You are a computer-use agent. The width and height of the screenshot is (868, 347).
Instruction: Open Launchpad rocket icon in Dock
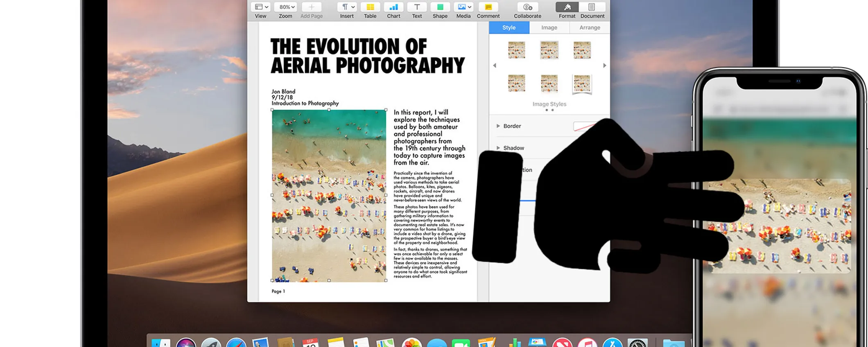pos(211,343)
